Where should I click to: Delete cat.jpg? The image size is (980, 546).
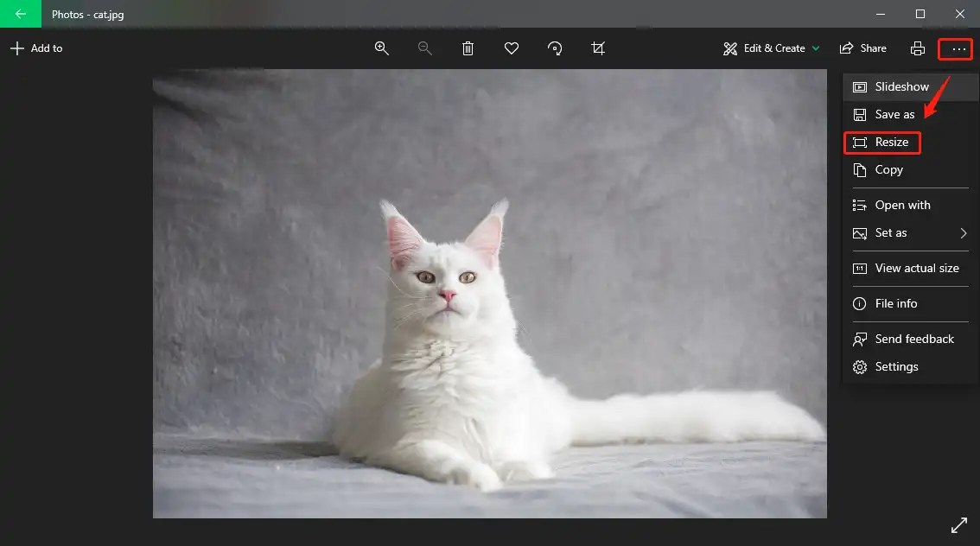tap(468, 48)
